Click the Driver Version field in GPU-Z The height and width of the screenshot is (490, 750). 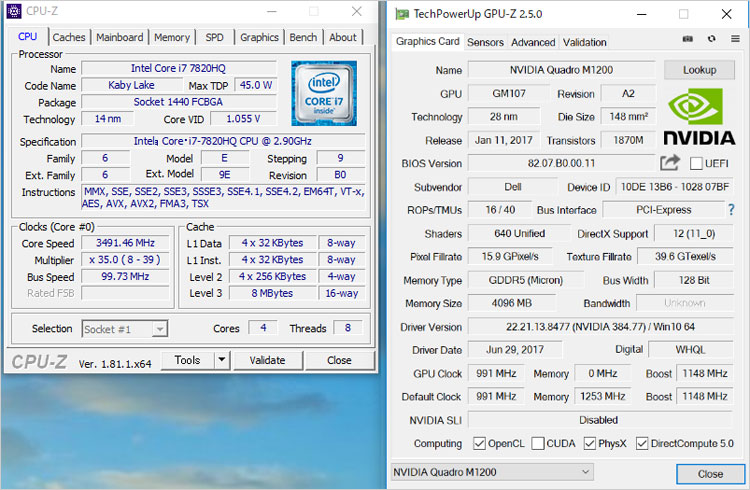(x=600, y=327)
